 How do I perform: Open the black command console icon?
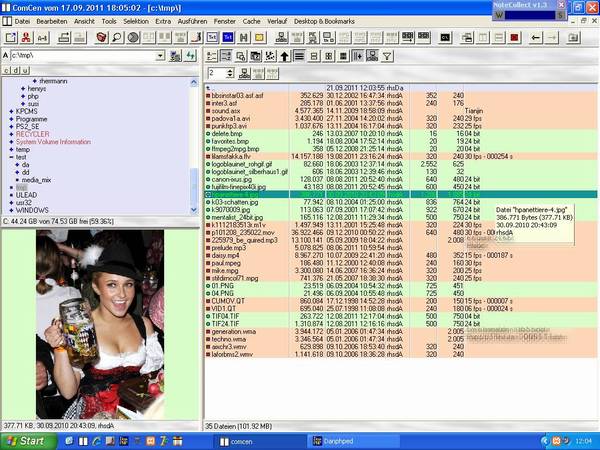(x=445, y=38)
